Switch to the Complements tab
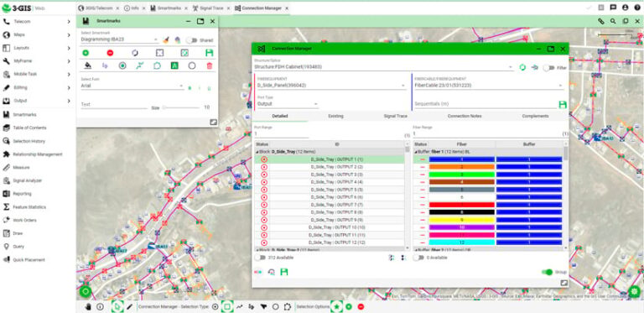 535,117
